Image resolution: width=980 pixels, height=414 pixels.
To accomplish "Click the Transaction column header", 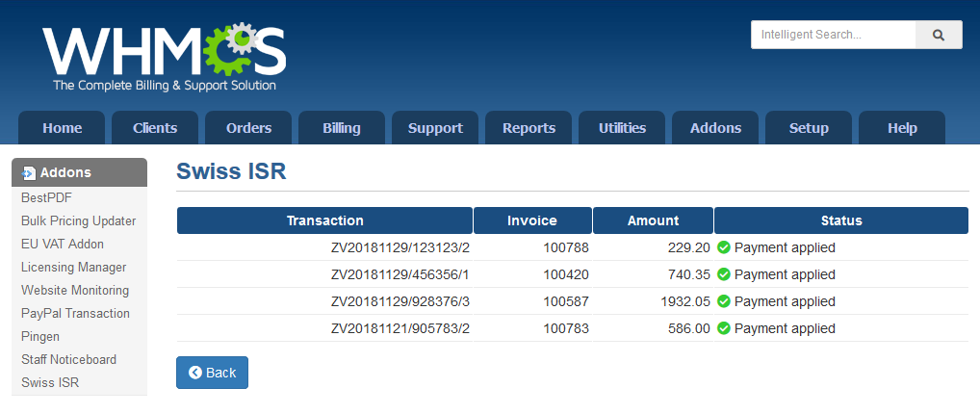I will pyautogui.click(x=325, y=220).
